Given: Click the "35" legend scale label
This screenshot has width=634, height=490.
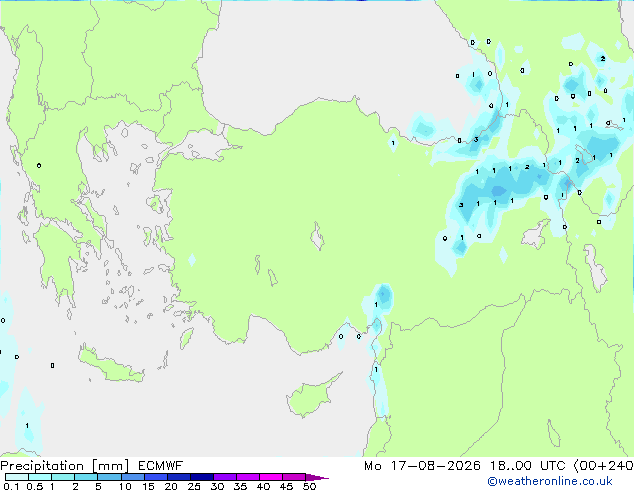Looking at the screenshot, I should click(240, 486).
